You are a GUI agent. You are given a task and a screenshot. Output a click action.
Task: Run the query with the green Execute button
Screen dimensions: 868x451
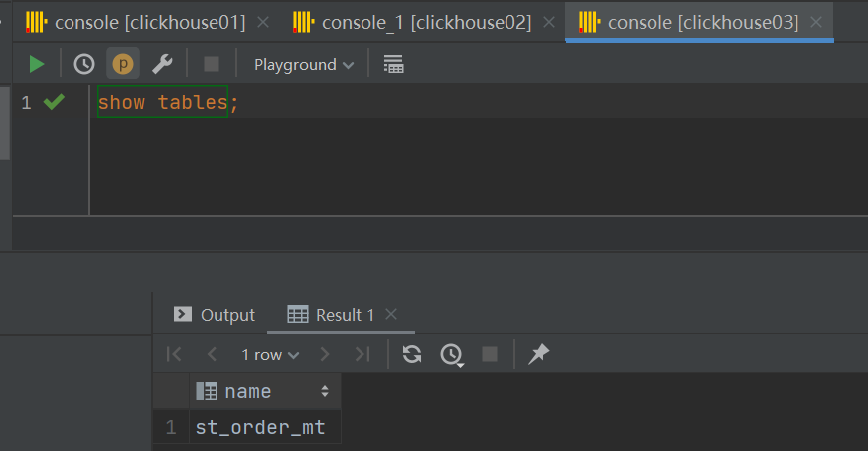click(x=37, y=65)
